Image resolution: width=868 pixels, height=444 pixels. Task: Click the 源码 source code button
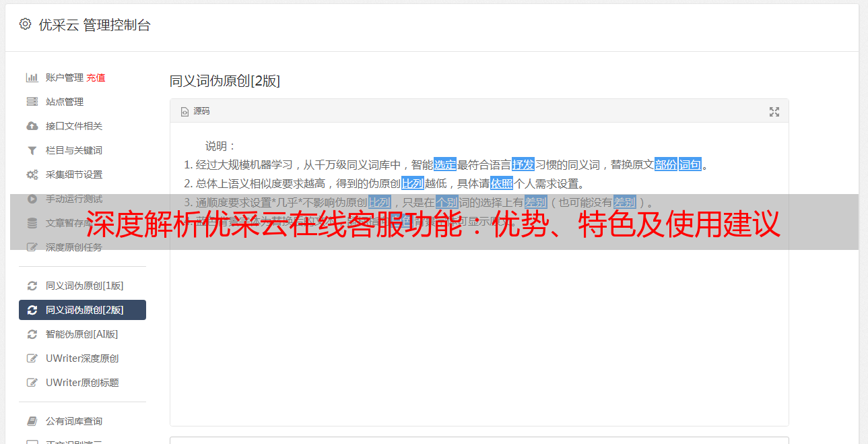pyautogui.click(x=195, y=111)
